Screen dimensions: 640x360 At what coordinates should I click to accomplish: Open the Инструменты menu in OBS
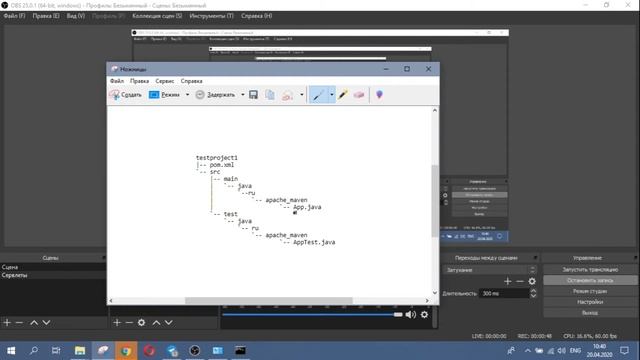[211, 16]
